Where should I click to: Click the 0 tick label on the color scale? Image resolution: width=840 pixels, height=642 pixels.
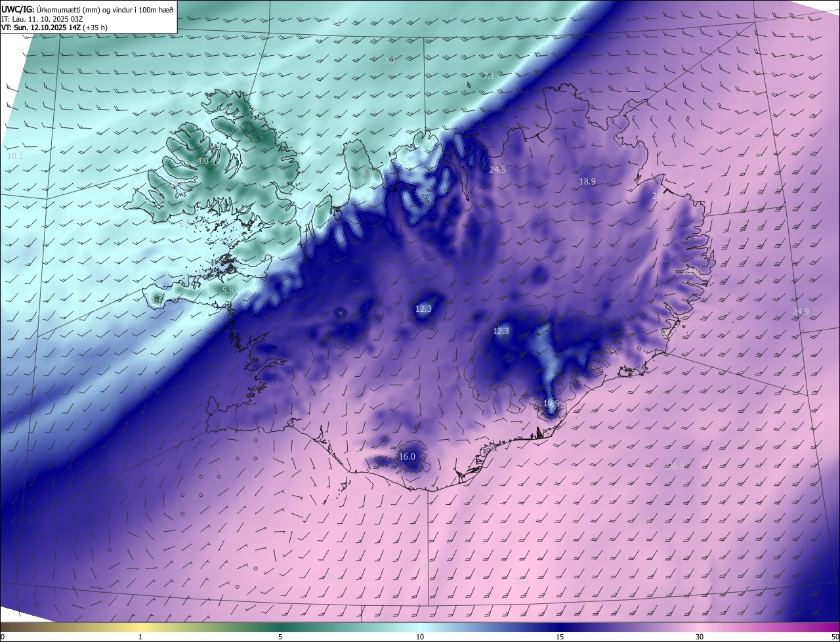click(3, 637)
